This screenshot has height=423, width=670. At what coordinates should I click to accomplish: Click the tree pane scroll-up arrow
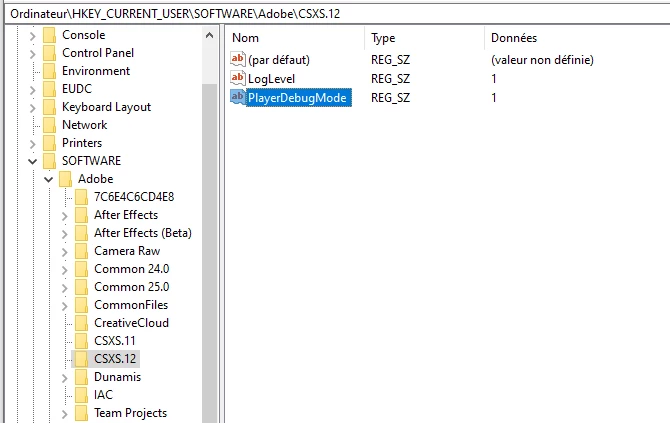click(209, 35)
